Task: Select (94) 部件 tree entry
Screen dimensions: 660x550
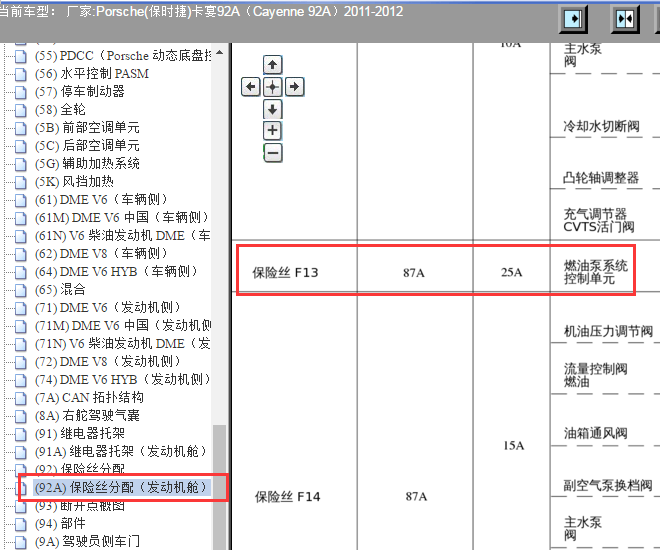Action: pyautogui.click(x=60, y=523)
